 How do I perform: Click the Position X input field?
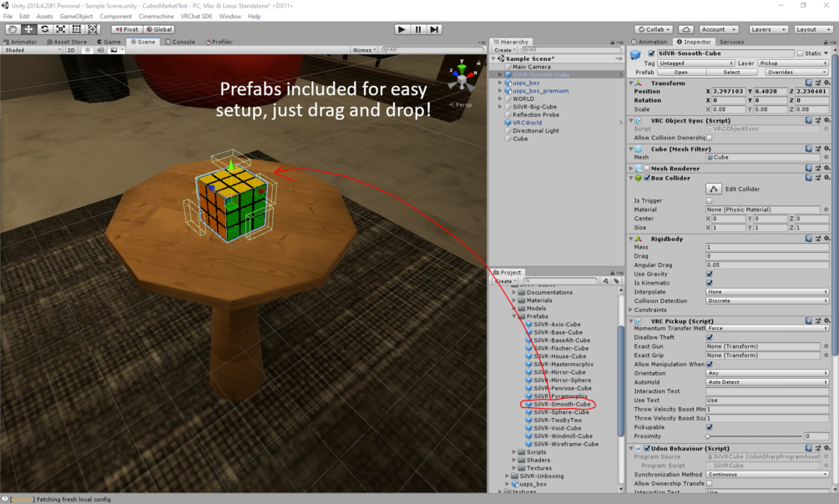point(729,92)
